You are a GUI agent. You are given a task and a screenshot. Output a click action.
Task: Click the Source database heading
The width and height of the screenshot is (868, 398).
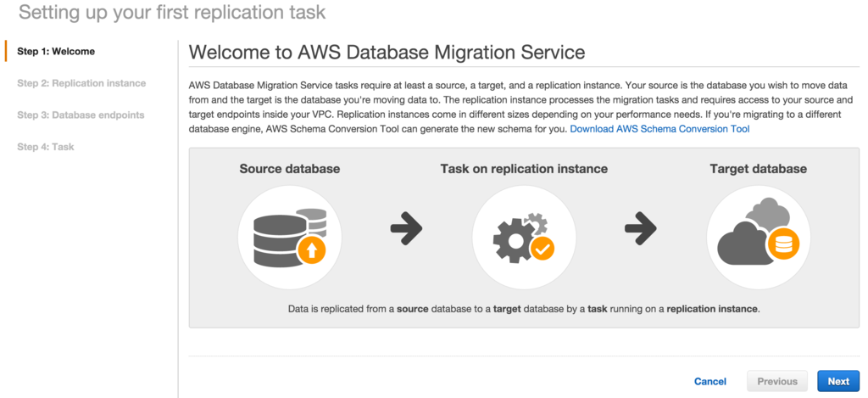pyautogui.click(x=290, y=169)
